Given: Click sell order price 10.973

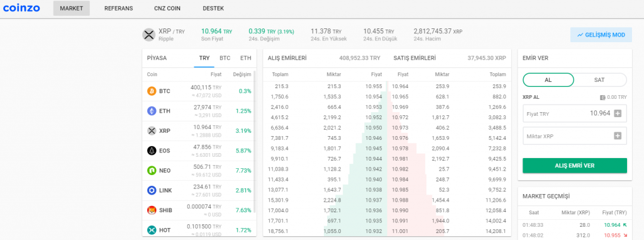Looking at the screenshot, I should [x=400, y=128].
